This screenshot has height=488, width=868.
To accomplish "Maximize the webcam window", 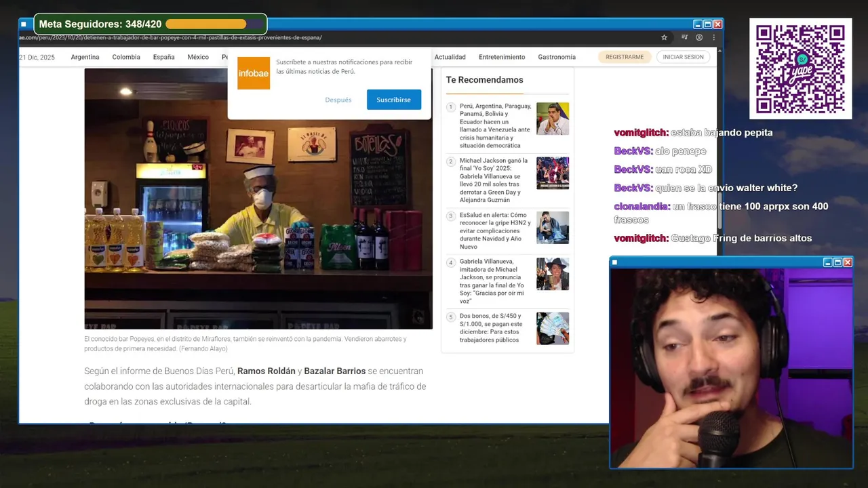I will tap(837, 262).
